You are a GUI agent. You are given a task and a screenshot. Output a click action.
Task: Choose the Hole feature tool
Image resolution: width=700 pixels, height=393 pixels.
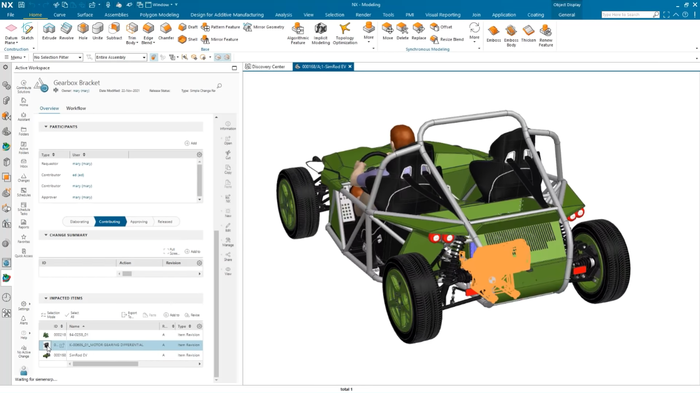(x=83, y=31)
